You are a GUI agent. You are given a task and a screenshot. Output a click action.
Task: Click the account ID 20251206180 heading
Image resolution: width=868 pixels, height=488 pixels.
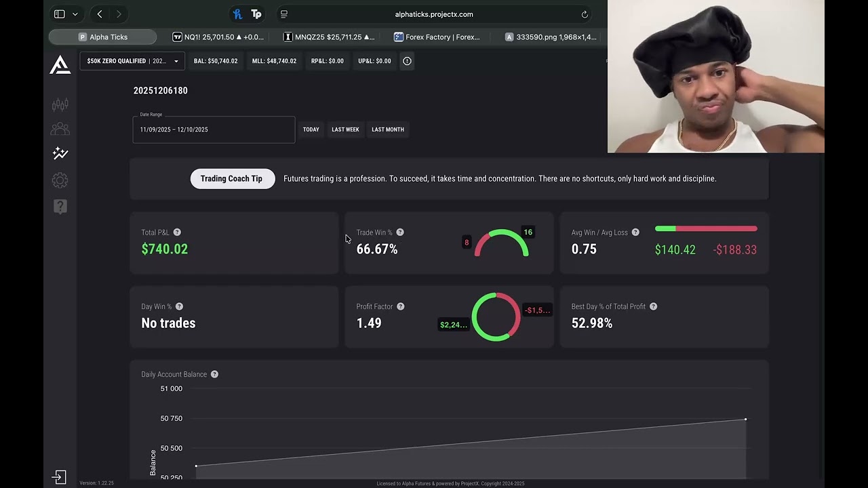click(161, 91)
